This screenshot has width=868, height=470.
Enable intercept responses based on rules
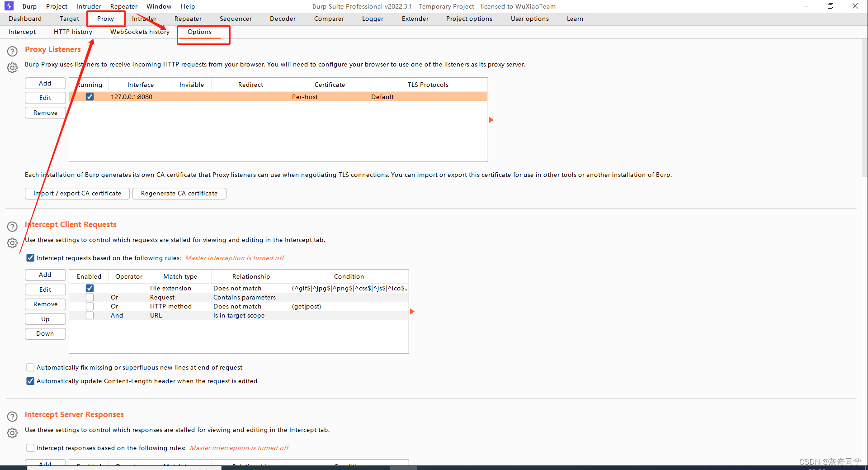[30, 448]
